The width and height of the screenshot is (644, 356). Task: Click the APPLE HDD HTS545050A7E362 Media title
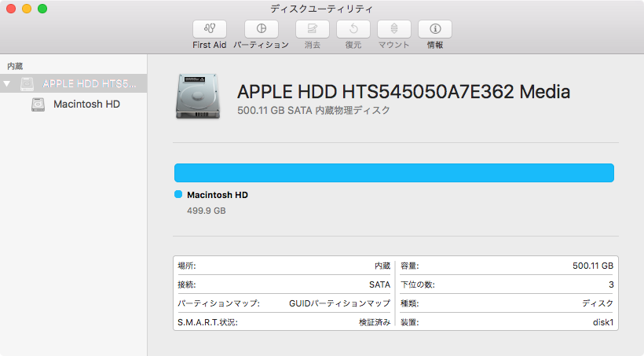click(x=404, y=92)
